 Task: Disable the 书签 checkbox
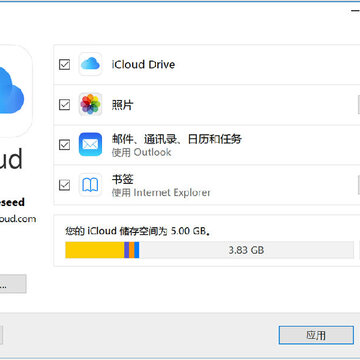(64, 185)
